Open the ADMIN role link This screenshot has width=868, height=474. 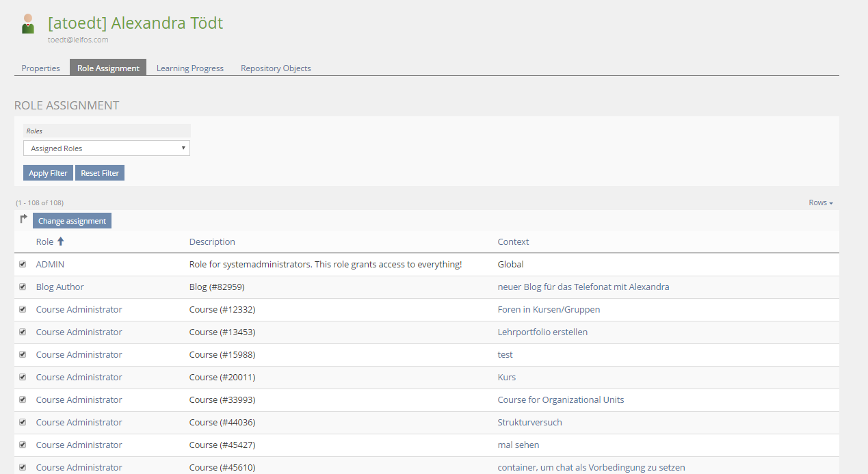(50, 264)
